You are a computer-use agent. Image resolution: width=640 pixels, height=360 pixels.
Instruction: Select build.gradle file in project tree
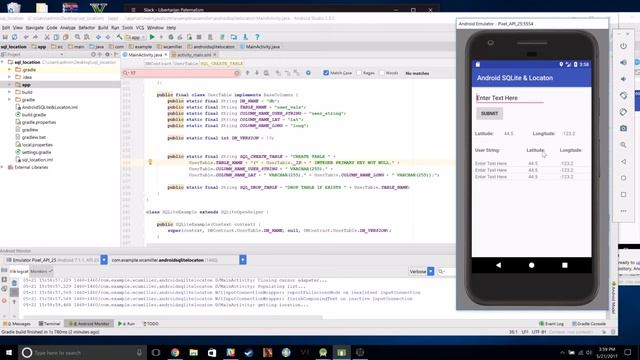[34, 115]
